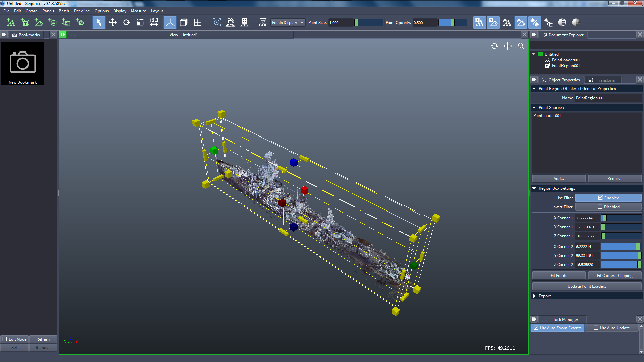Click the viewport zoom magnifier icon
The width and height of the screenshot is (644, 362).
pos(521,46)
